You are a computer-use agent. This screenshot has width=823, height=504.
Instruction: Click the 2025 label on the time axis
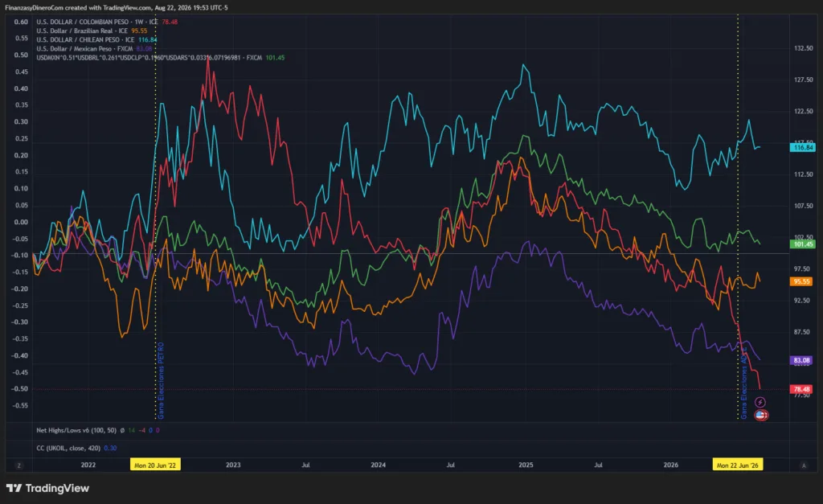tap(526, 465)
